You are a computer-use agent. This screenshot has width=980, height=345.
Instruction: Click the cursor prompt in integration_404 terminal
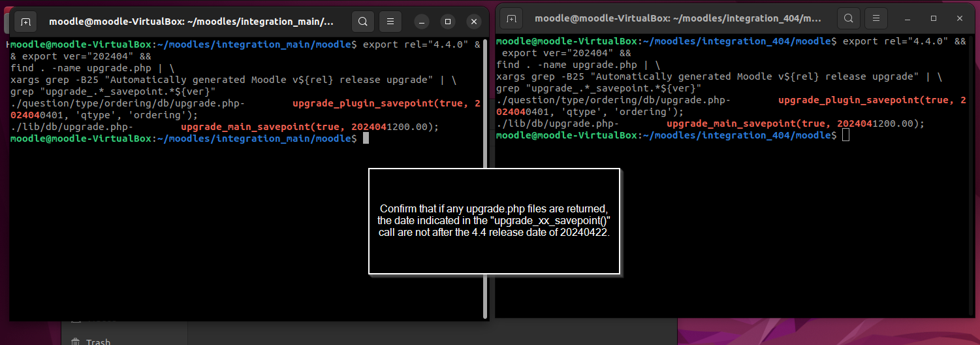(846, 135)
